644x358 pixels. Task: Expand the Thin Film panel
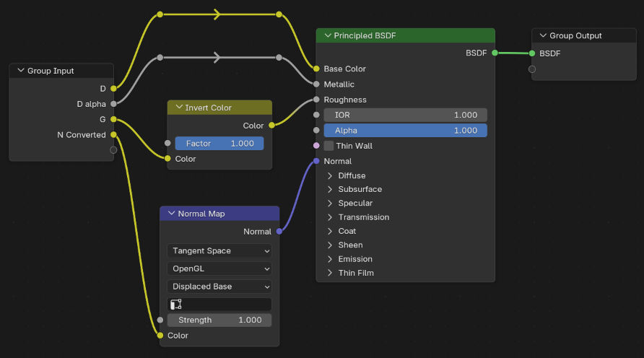point(330,273)
